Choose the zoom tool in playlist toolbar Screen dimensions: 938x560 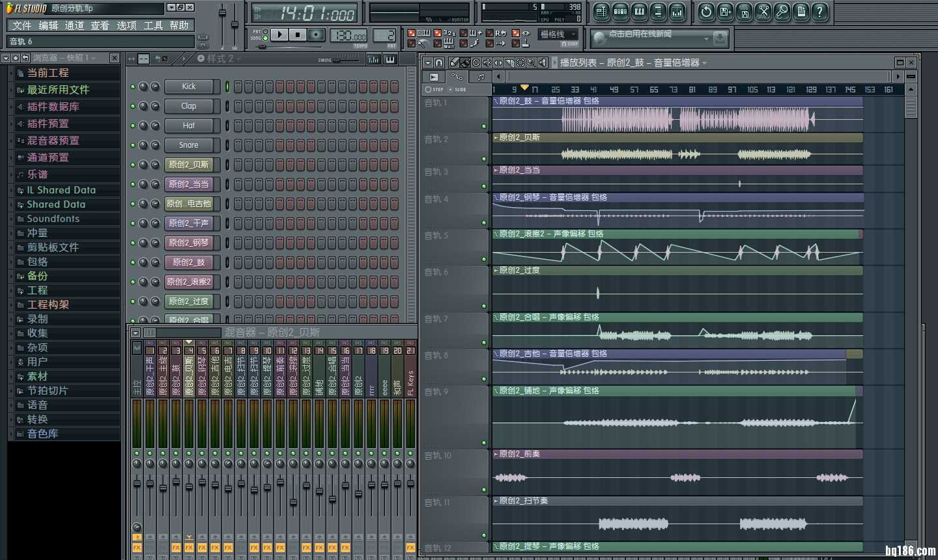pyautogui.click(x=532, y=63)
